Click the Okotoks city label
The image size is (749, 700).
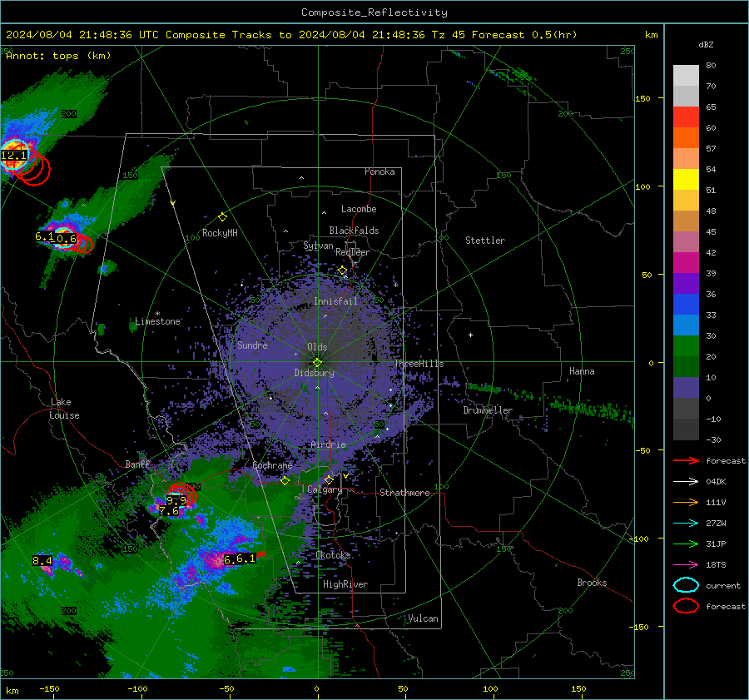pos(333,554)
